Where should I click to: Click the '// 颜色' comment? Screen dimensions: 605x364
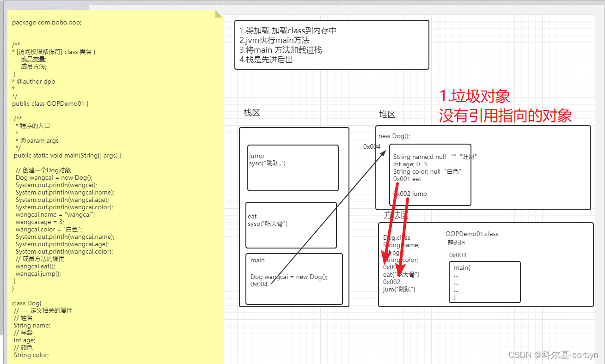coord(23,347)
